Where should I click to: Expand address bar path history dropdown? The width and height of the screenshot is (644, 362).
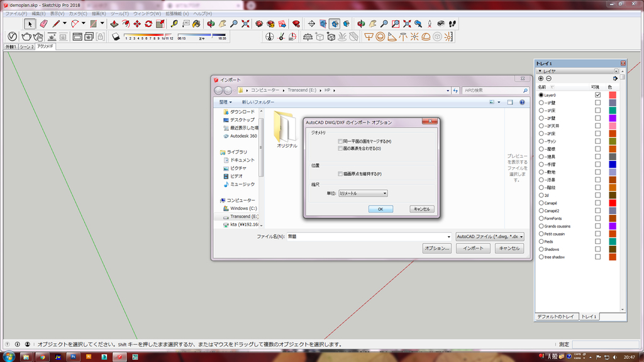pos(448,90)
